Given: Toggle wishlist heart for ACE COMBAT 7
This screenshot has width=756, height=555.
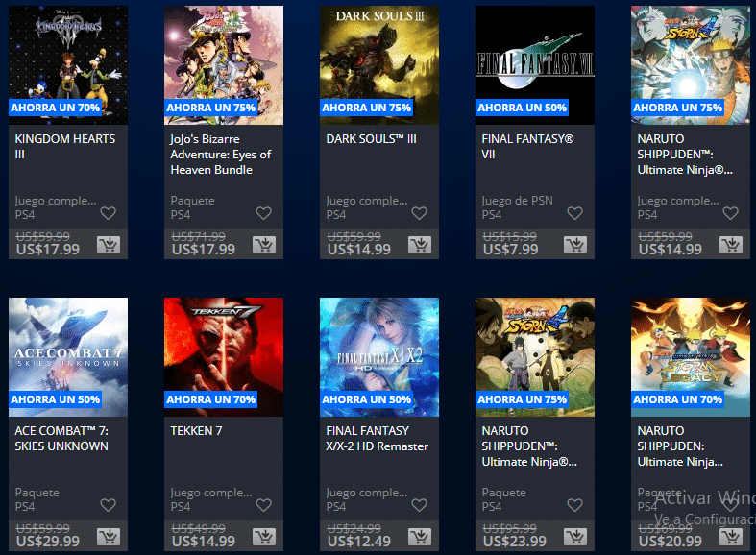Looking at the screenshot, I should (x=108, y=505).
